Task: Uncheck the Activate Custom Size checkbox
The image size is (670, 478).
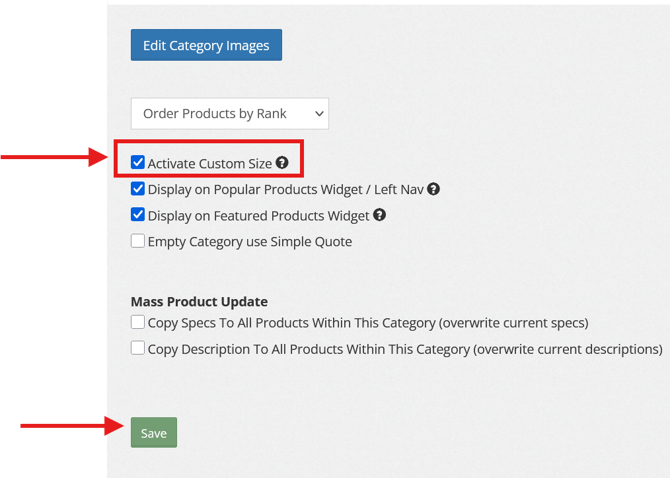Action: click(138, 162)
